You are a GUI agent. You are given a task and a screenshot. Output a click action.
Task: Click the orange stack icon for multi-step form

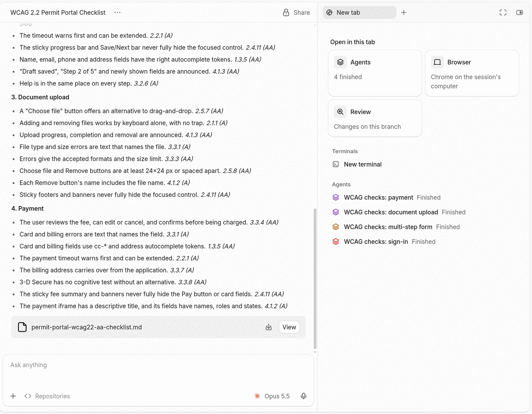[x=336, y=227]
